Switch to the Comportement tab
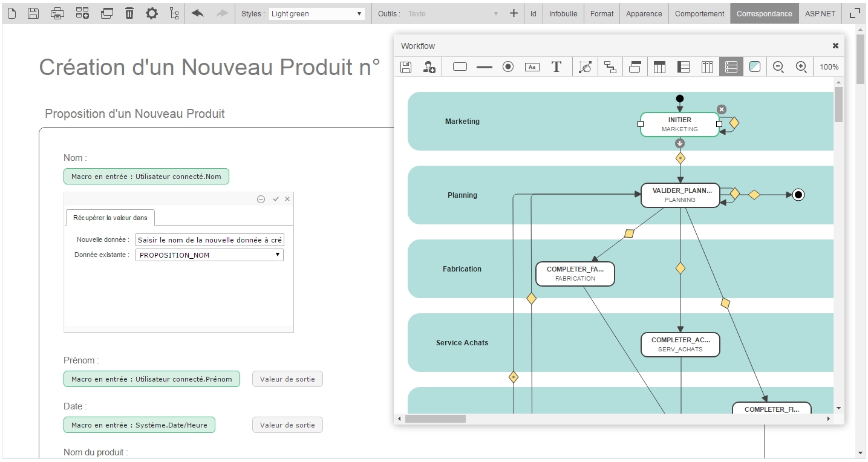868x462 pixels. (x=699, y=13)
